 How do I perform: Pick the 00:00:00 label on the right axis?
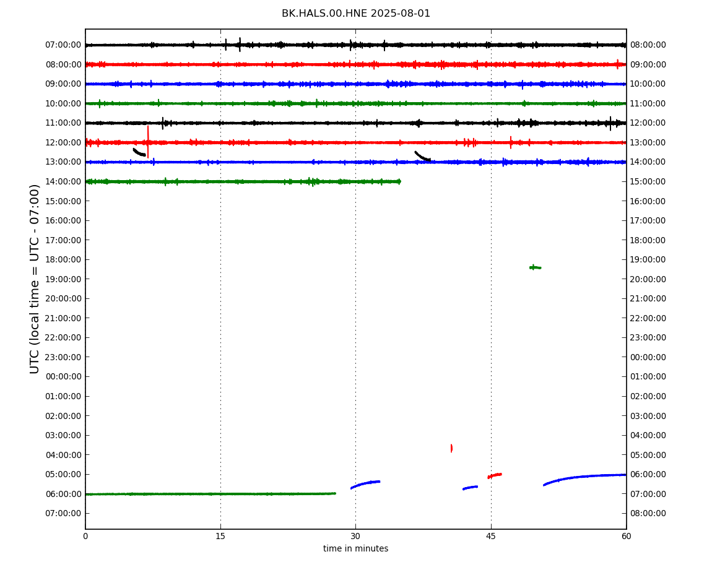(x=648, y=357)
